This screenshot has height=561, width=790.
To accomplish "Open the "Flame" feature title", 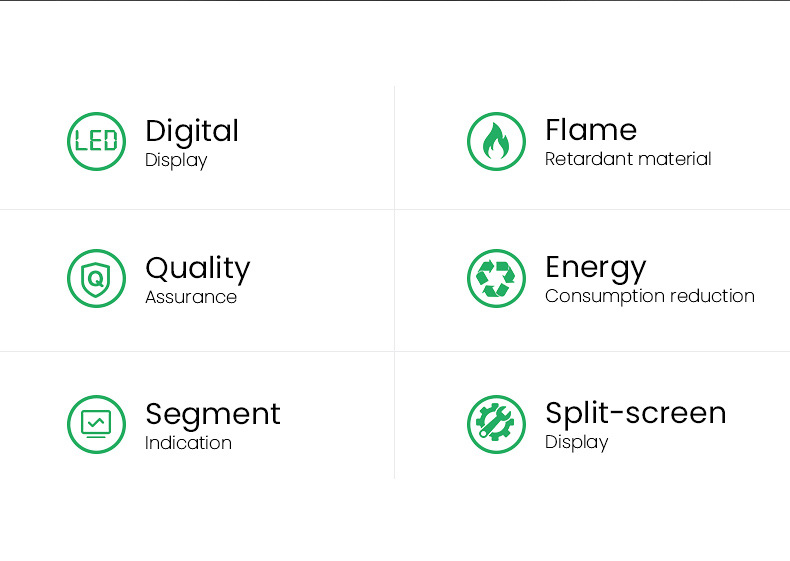I will (590, 130).
